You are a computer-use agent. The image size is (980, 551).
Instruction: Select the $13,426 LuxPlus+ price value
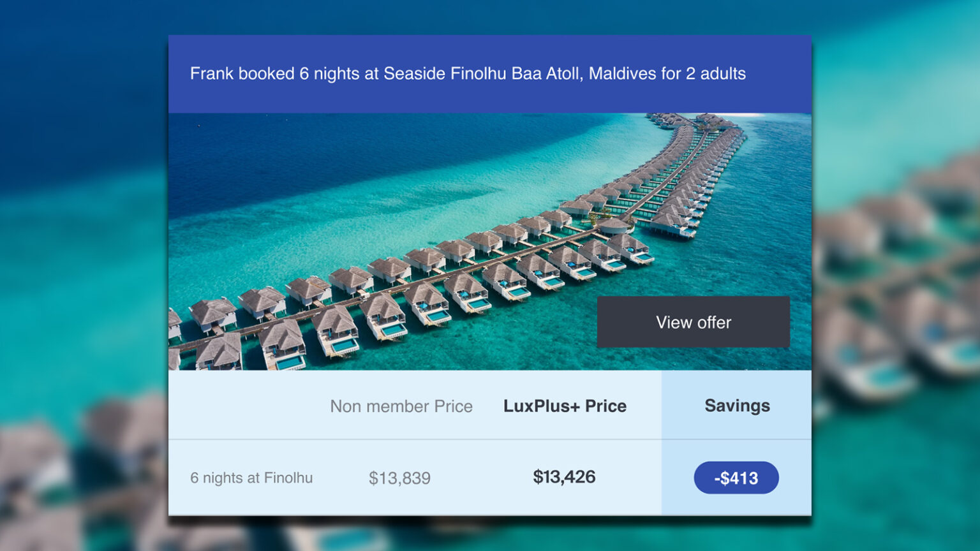564,477
